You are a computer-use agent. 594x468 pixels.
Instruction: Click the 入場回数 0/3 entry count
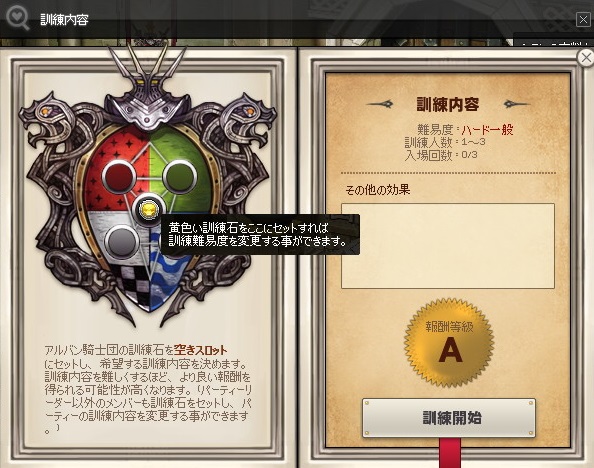point(441,155)
